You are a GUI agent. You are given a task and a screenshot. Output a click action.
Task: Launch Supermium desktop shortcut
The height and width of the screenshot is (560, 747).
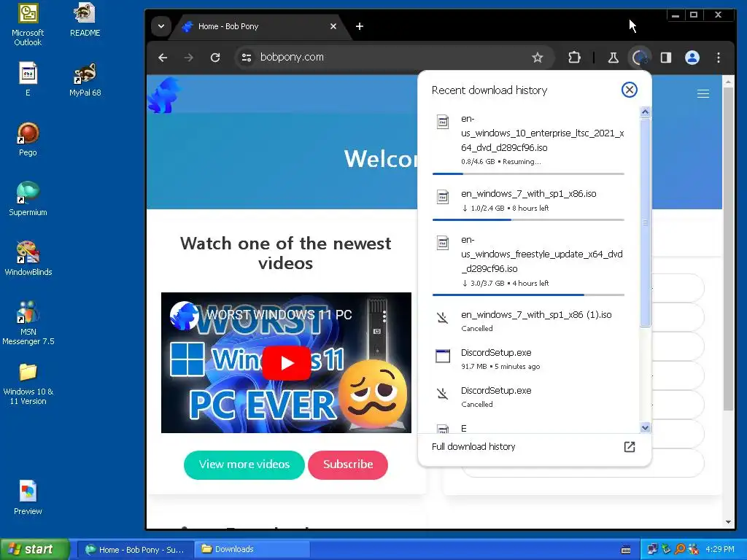point(28,199)
